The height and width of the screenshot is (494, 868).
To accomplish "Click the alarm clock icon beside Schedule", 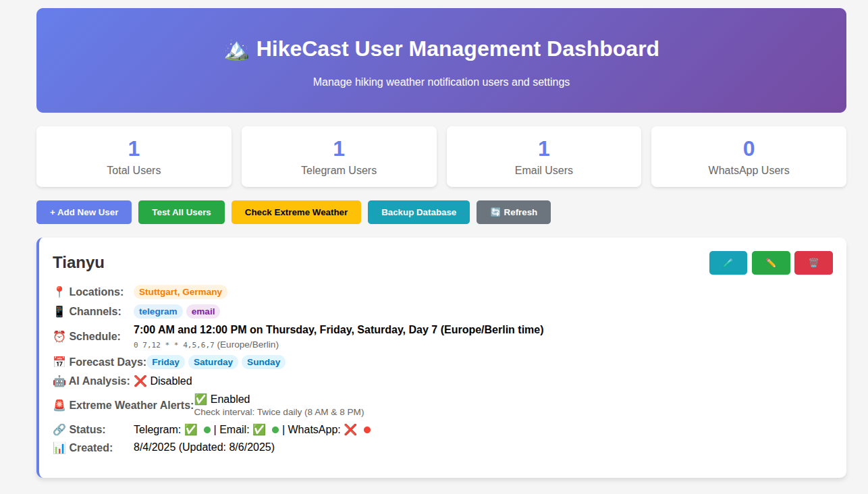I will pos(59,337).
